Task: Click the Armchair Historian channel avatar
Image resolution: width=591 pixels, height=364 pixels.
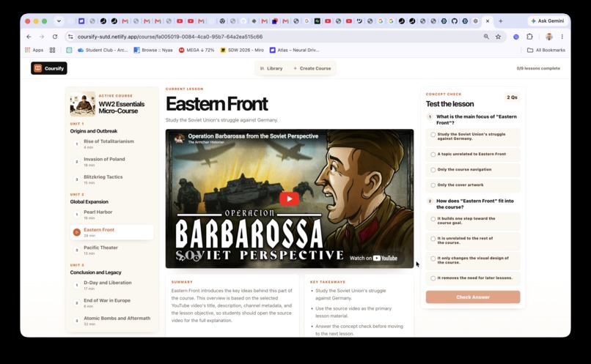Action: click(180, 138)
